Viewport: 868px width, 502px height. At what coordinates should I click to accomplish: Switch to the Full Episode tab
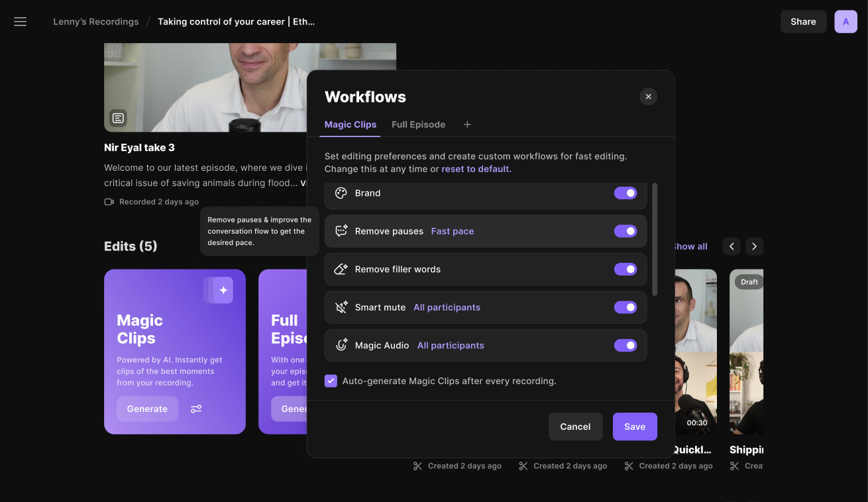[418, 125]
